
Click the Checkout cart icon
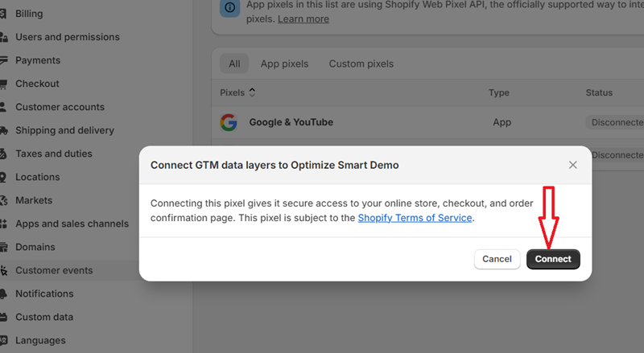[x=3, y=84]
